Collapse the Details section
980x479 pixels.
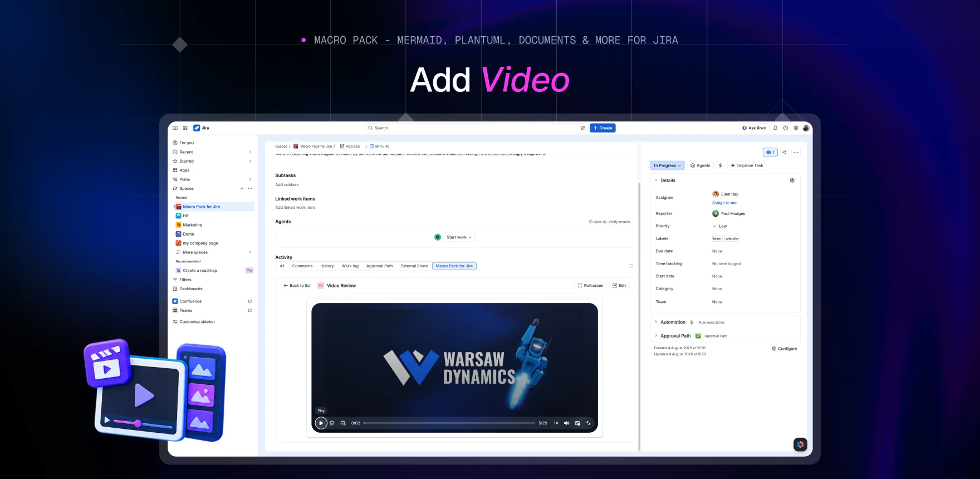[656, 180]
